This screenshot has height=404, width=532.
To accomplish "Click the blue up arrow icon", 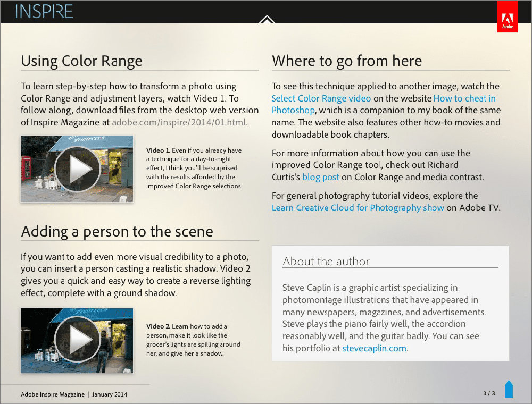I will click(509, 389).
